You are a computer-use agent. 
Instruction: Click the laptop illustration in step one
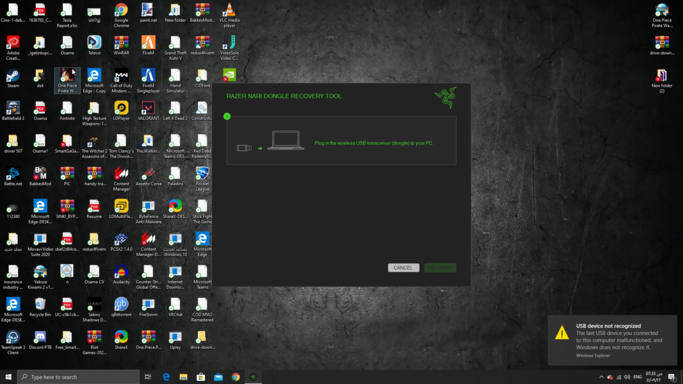click(x=286, y=140)
